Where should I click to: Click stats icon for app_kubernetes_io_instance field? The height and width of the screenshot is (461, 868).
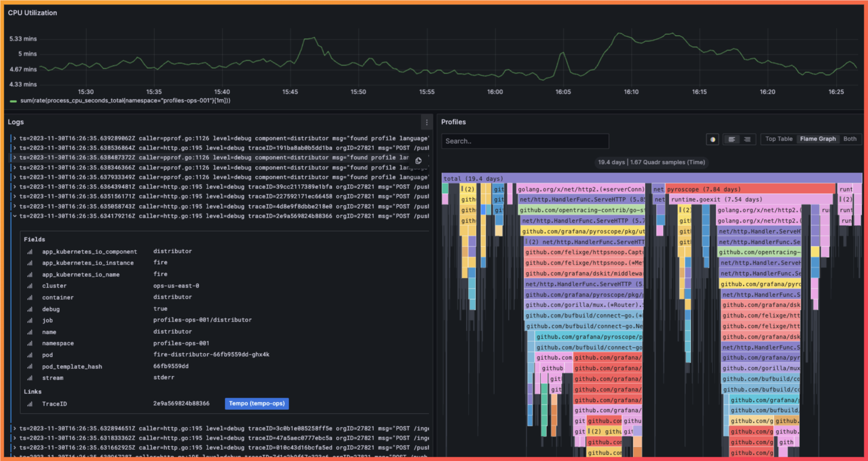click(30, 263)
